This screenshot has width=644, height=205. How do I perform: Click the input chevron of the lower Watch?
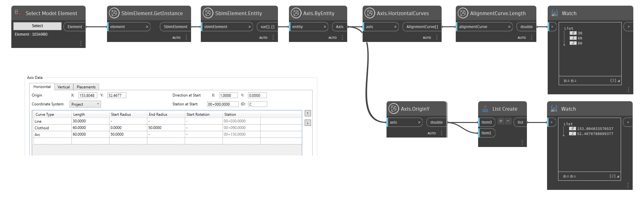point(552,122)
